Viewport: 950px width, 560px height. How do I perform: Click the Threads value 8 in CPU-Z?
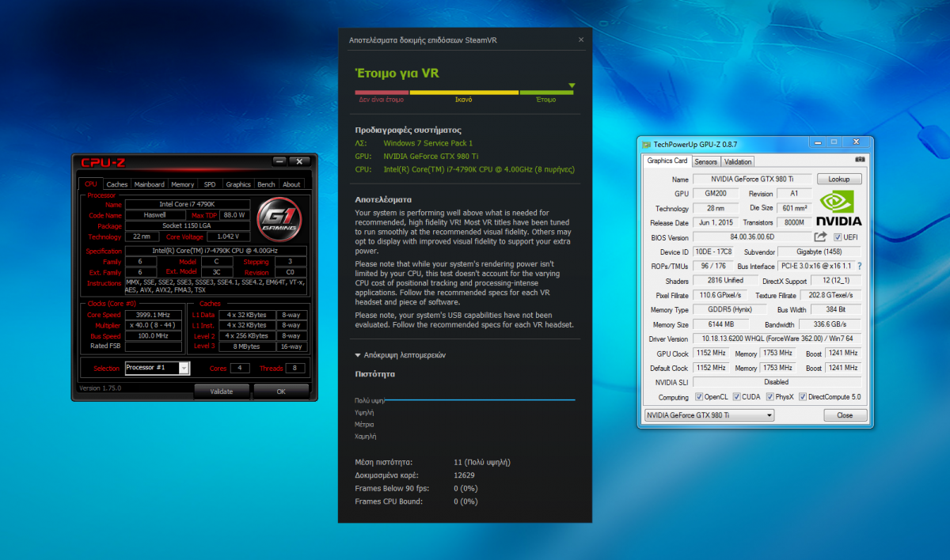tap(295, 368)
